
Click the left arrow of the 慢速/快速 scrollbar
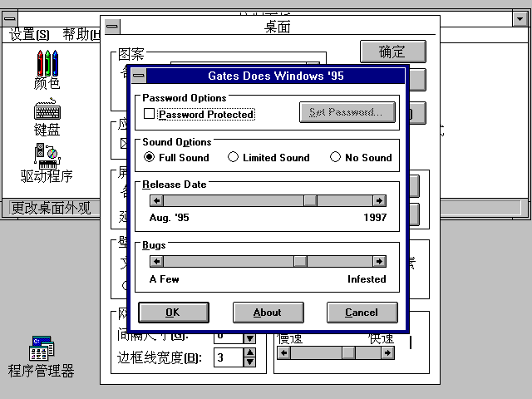point(284,353)
